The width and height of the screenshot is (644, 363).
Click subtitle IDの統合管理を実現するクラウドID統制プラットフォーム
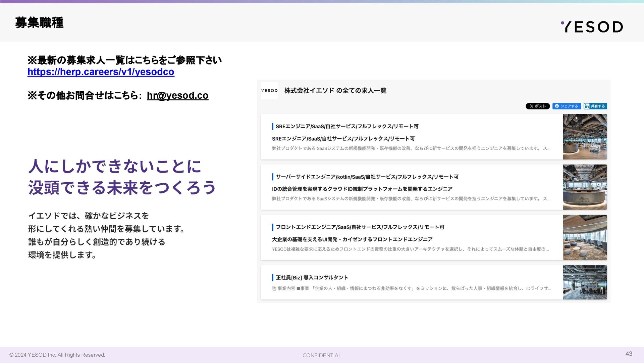coord(362,189)
